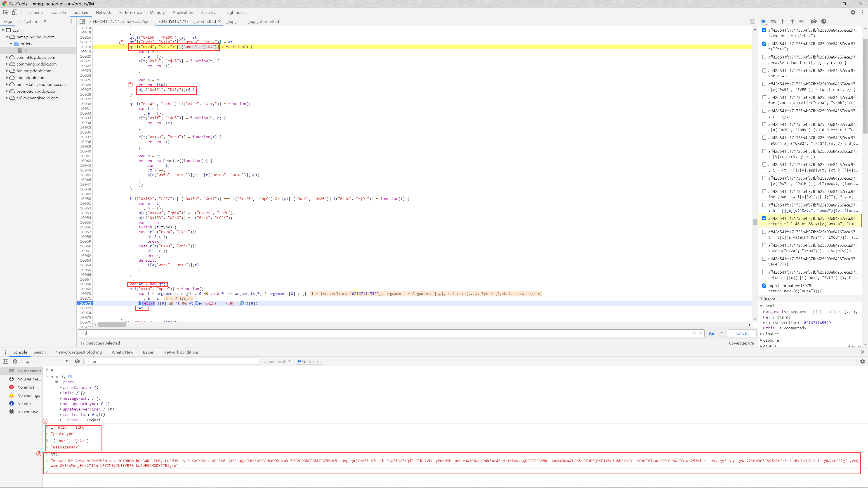Collapse the mms.pinduoduo.com domain
This screenshot has width=868, height=488.
tap(7, 37)
